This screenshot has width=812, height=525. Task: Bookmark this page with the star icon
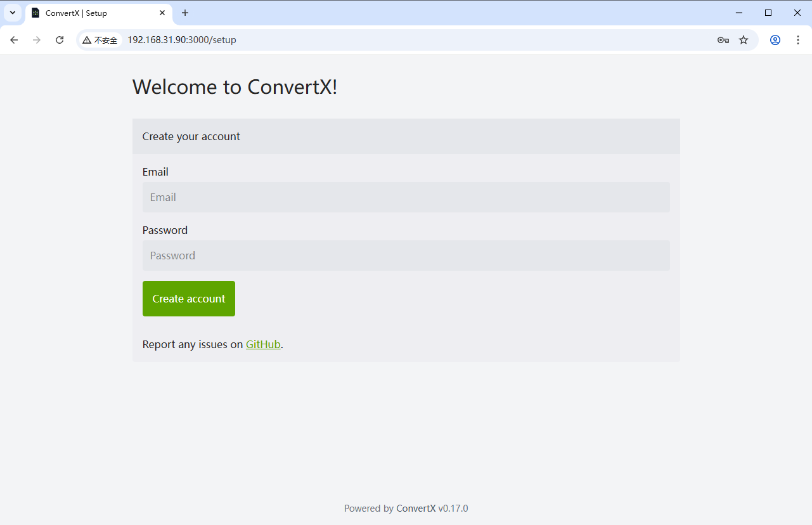point(744,40)
